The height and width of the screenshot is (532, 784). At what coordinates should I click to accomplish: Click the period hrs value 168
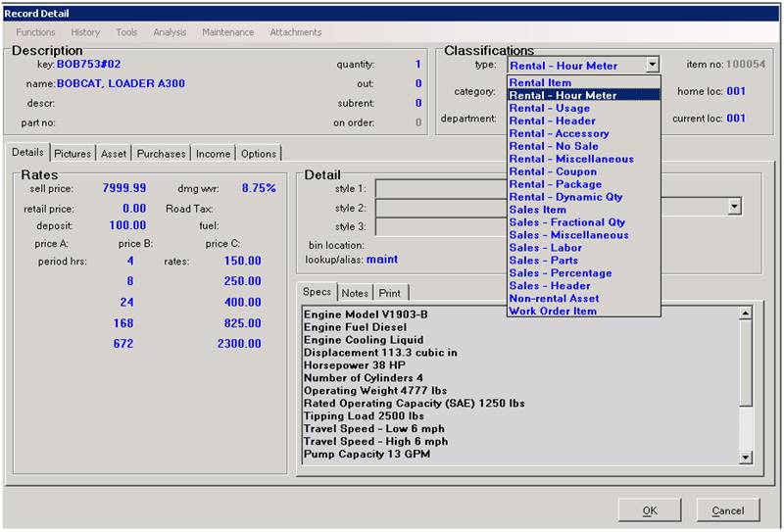tap(123, 323)
